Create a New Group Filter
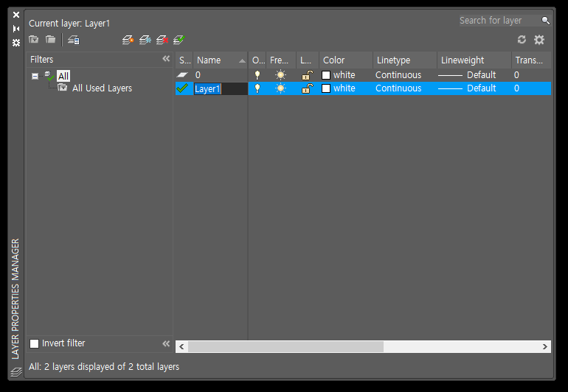 pyautogui.click(x=50, y=40)
